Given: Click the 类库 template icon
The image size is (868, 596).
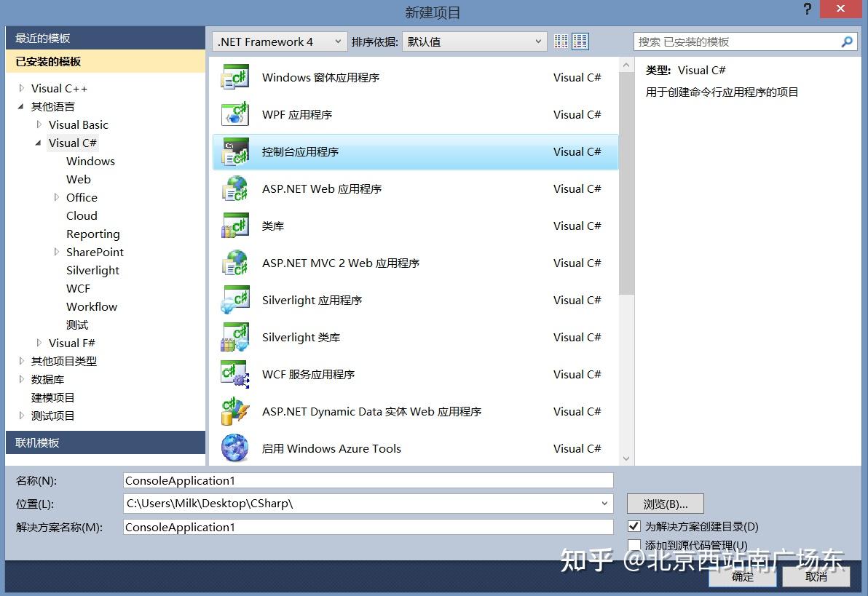Looking at the screenshot, I should [234, 226].
